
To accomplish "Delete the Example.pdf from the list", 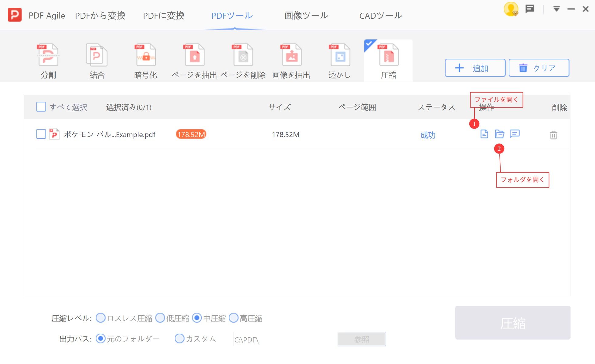I will click(554, 135).
